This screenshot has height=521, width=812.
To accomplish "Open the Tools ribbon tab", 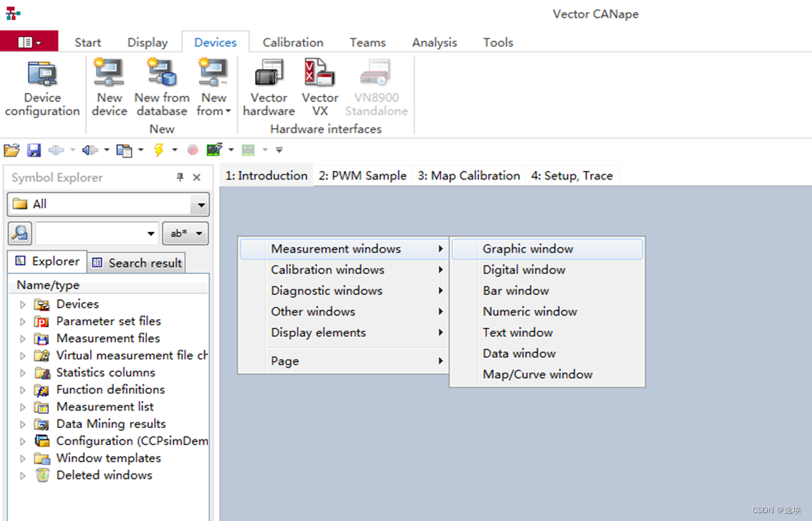I will point(498,42).
